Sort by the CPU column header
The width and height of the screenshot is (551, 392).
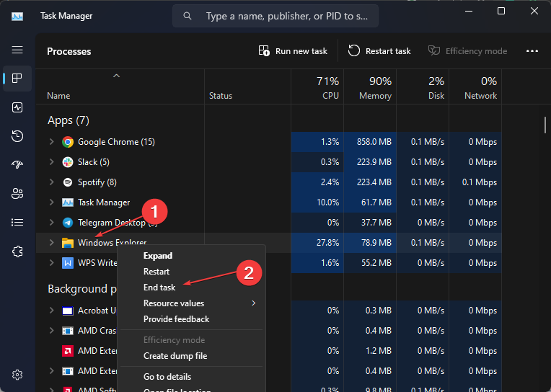coord(317,86)
